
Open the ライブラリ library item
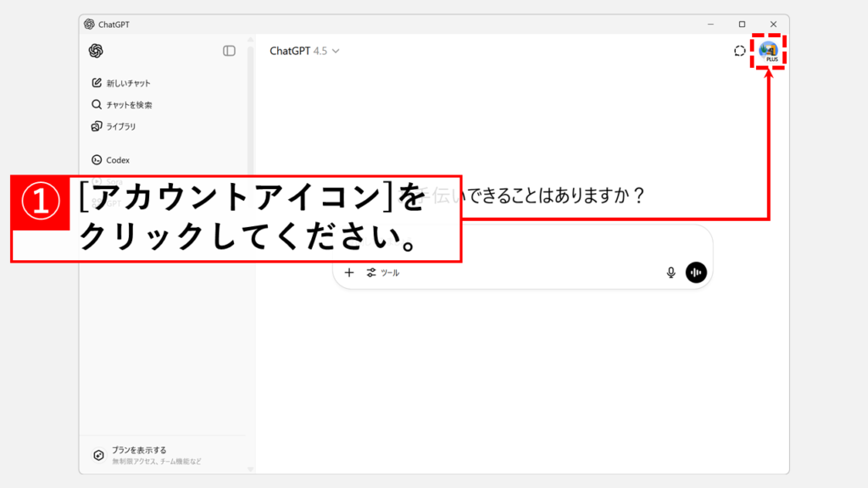[x=120, y=127]
